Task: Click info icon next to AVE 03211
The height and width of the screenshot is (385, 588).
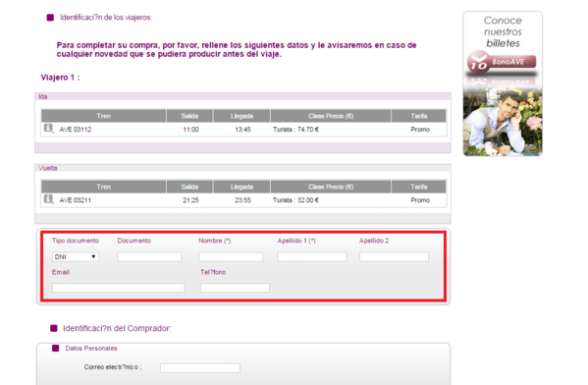Action: [48, 198]
